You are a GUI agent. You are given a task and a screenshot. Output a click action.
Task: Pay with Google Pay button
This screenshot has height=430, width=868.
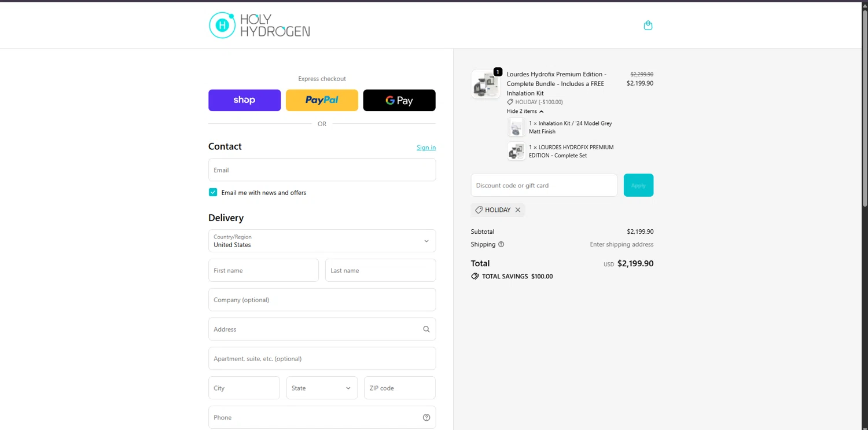399,100
